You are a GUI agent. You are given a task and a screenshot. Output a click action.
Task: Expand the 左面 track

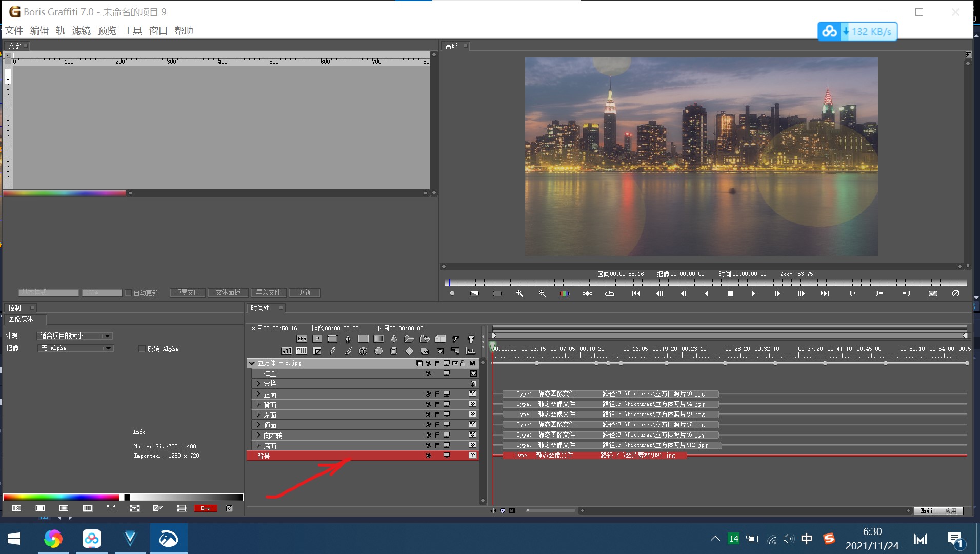point(258,414)
